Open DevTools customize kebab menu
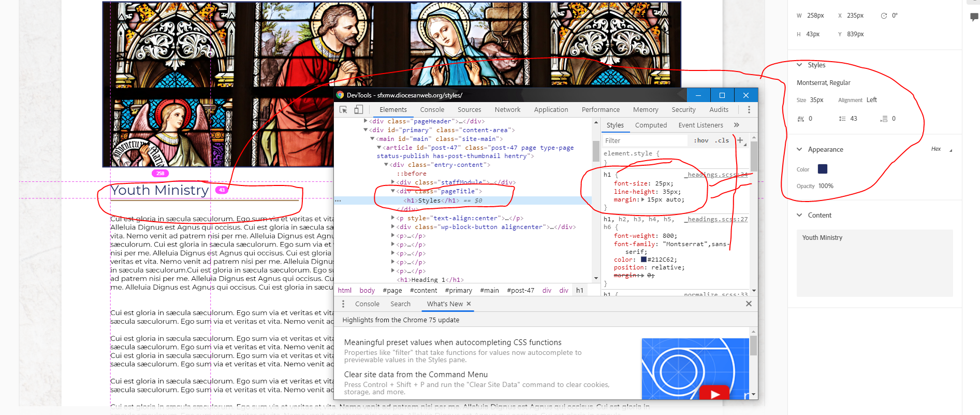The height and width of the screenshot is (415, 980). point(749,109)
